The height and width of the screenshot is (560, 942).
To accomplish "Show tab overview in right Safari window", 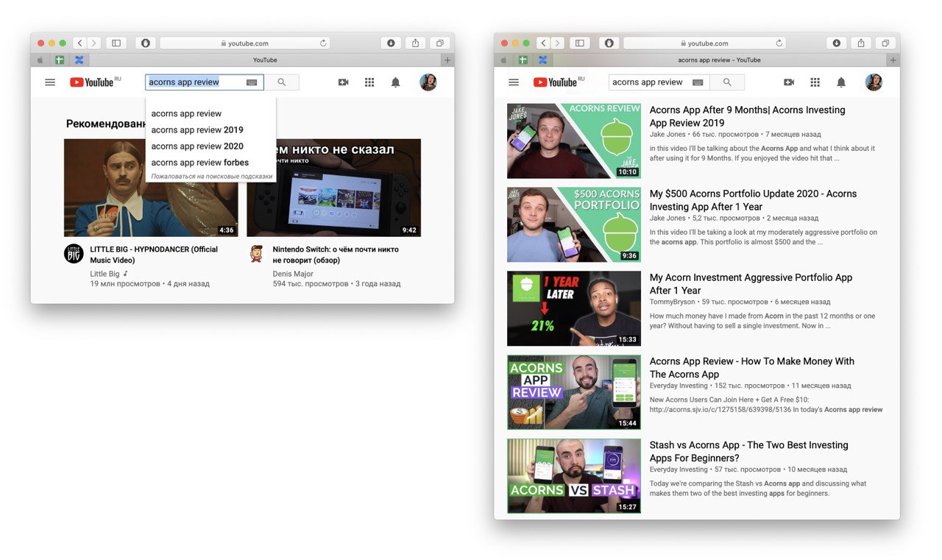I will [x=886, y=43].
